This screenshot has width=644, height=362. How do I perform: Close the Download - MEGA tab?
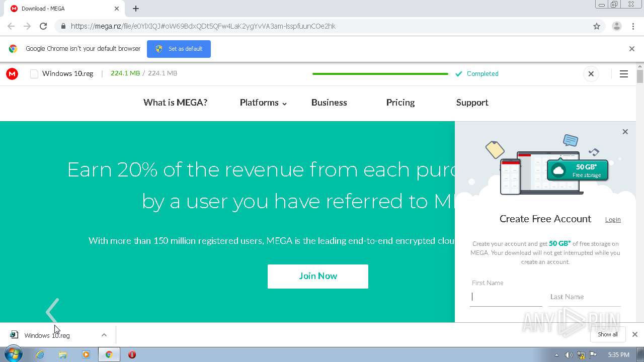pos(117,9)
